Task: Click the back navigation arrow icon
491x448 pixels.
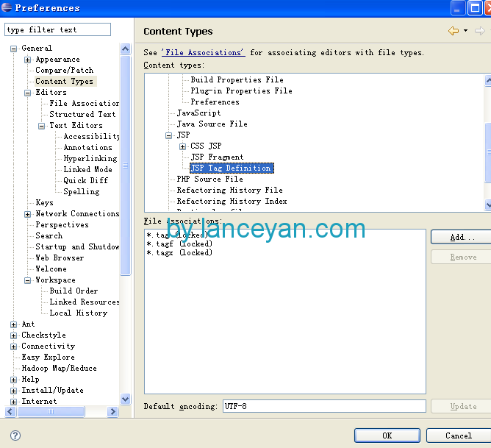Action: [x=454, y=31]
